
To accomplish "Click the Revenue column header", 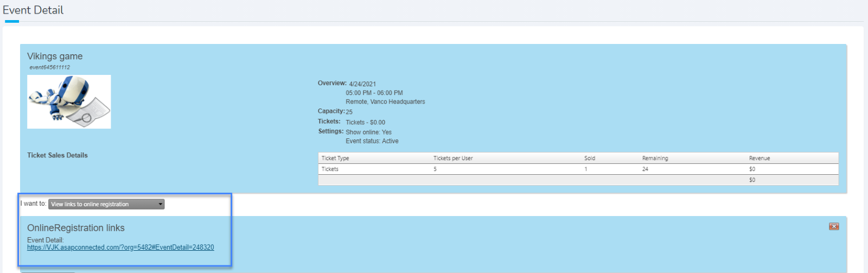I will 759,158.
